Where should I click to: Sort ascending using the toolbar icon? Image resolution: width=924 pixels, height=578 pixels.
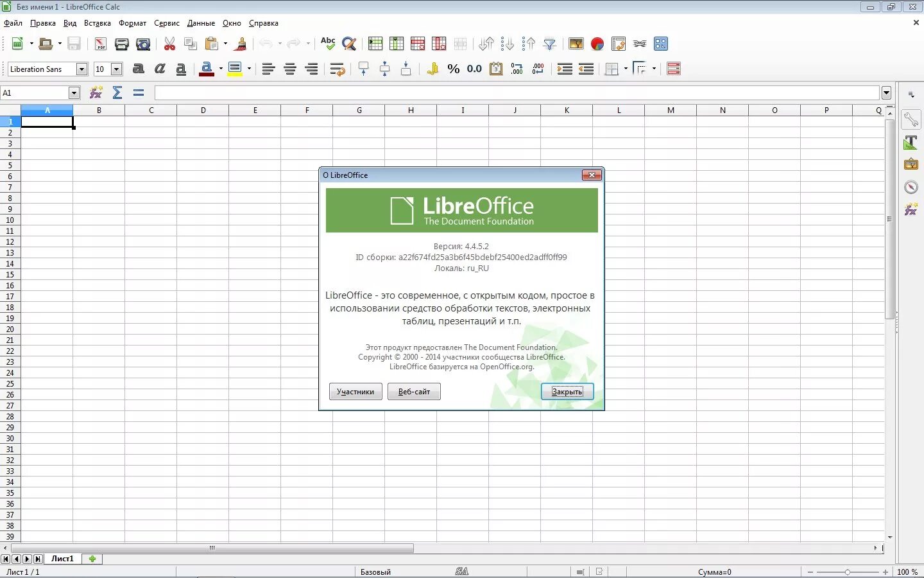(508, 44)
